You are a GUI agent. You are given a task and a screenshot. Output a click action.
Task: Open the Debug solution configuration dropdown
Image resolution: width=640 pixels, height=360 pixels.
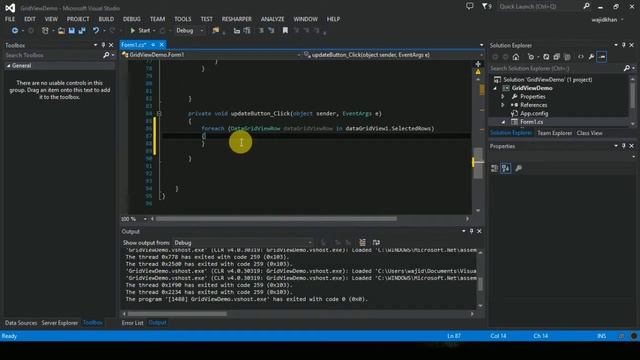pyautogui.click(x=189, y=31)
